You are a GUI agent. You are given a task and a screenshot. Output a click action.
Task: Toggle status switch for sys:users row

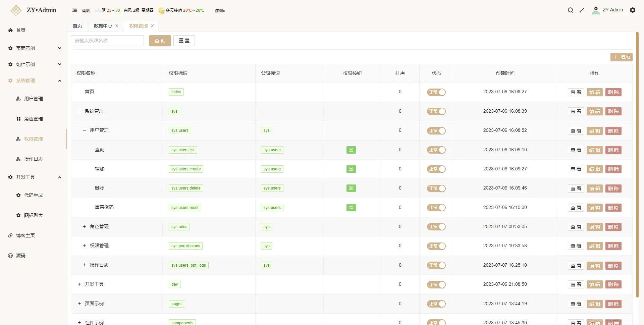click(x=436, y=131)
